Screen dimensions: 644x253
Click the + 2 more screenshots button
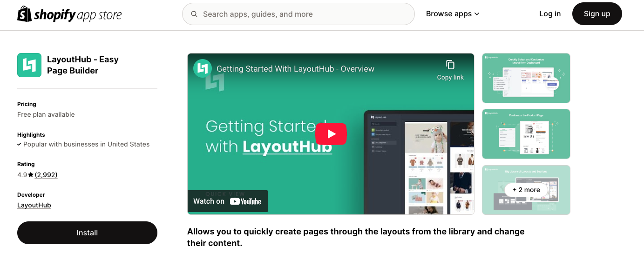tap(526, 190)
